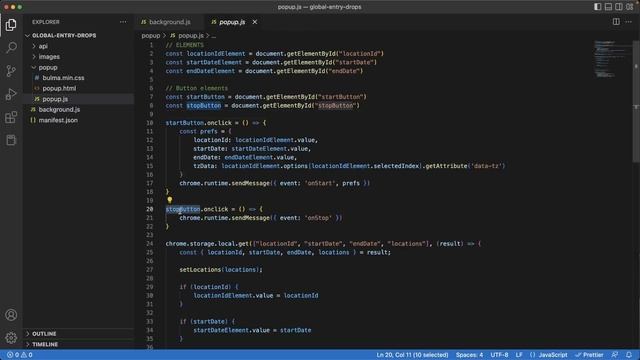Screen dimensions: 640x360
Task: Open editor more actions ellipsis
Action: tap(629, 22)
